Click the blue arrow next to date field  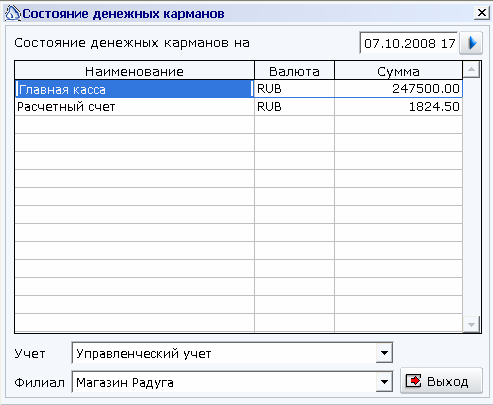[x=471, y=43]
